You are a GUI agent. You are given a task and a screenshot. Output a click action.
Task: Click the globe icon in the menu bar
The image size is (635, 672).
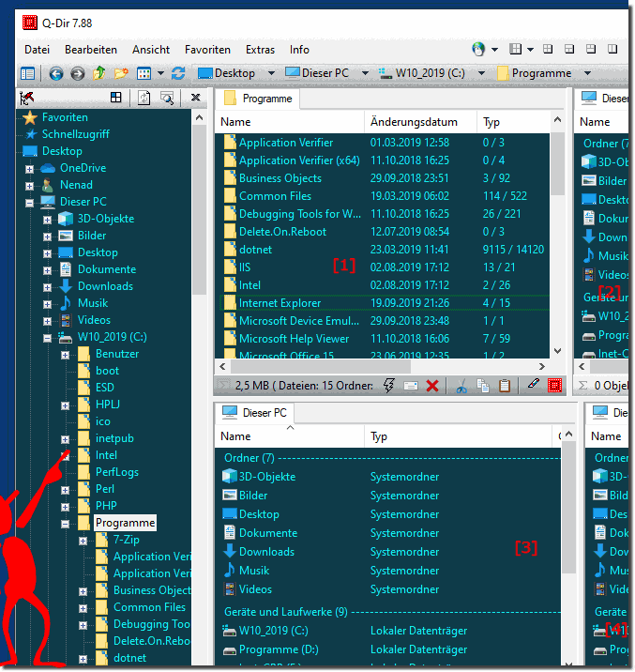tap(478, 50)
